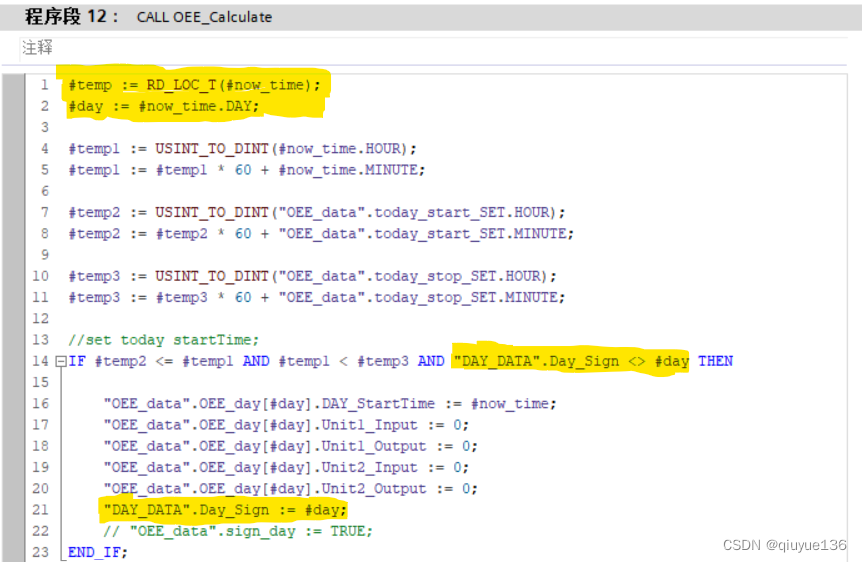
Task: Click THEN keyword on line 14
Action: pos(715,361)
